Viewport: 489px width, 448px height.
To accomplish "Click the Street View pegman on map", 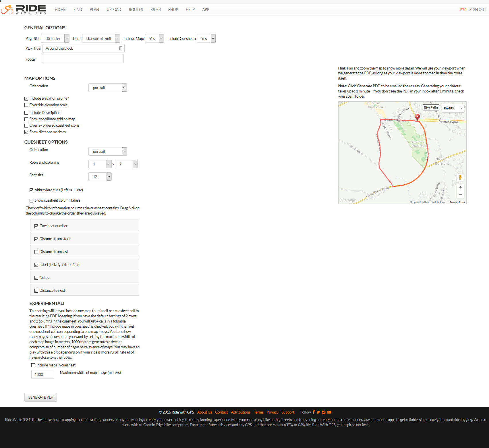I will pos(460,177).
